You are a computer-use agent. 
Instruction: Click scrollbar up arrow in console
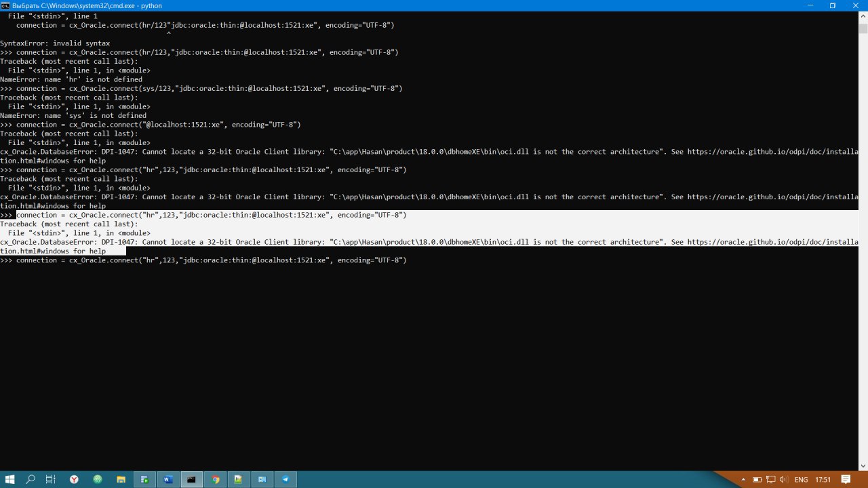point(863,16)
